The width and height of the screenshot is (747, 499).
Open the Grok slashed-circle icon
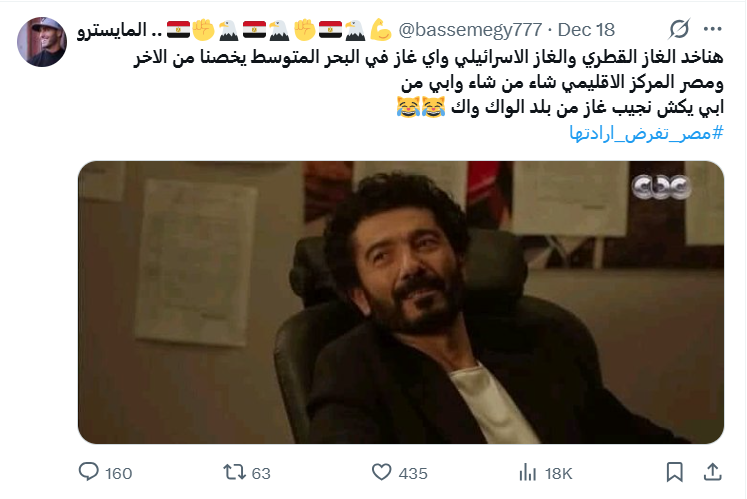coord(679,30)
